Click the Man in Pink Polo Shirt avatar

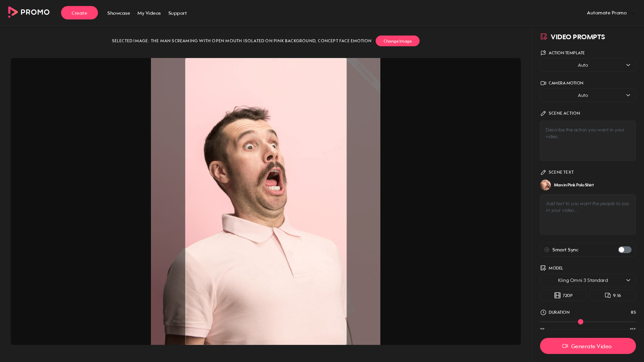coord(545,185)
